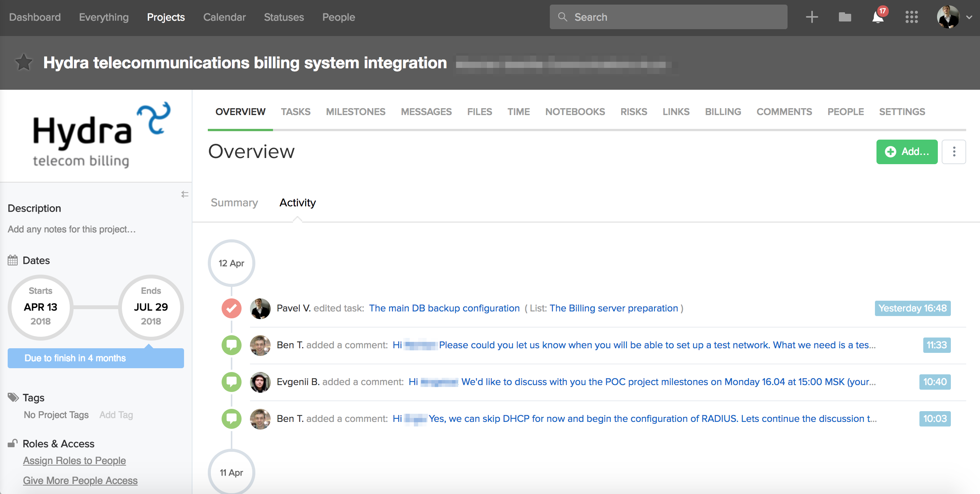Open Pavel V. avatar in activity
The image size is (980, 494).
260,308
